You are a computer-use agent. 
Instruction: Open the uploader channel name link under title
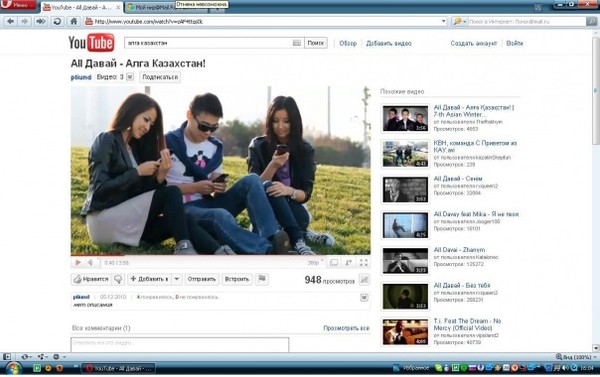[x=81, y=77]
